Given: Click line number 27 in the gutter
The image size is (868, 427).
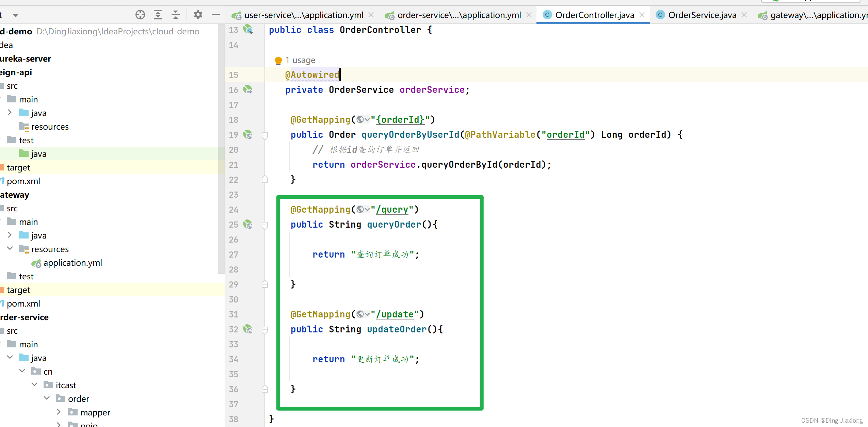Looking at the screenshot, I should tap(234, 254).
